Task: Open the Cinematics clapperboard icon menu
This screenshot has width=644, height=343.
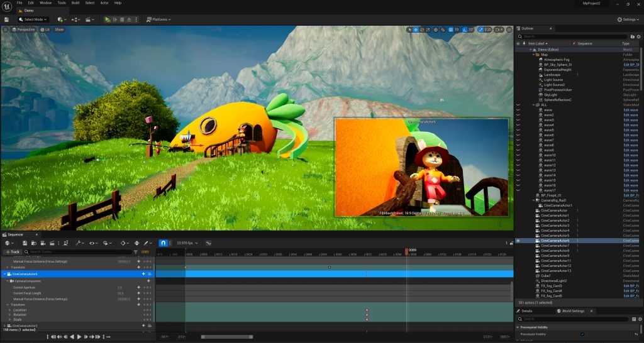Action: tap(89, 19)
